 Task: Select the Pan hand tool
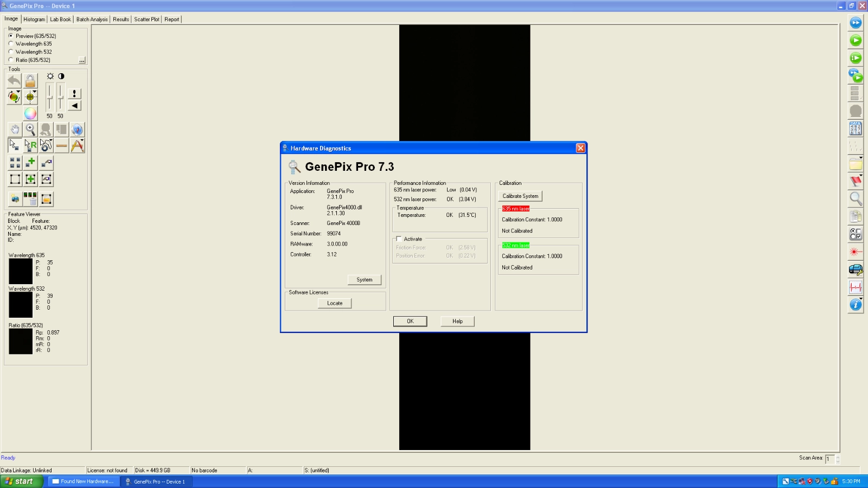[x=15, y=130]
